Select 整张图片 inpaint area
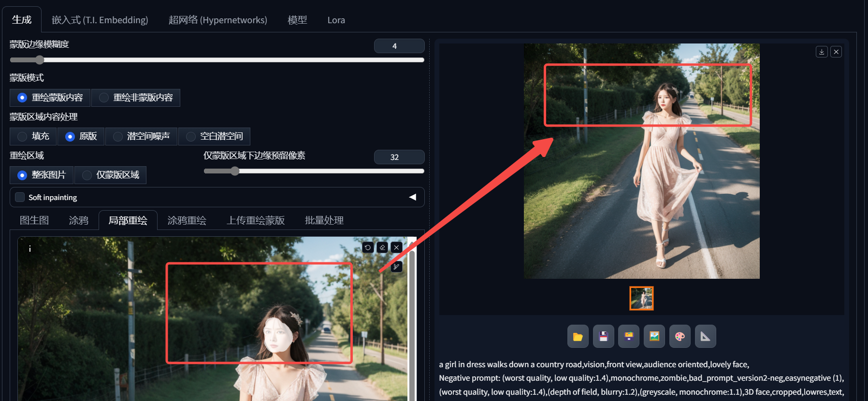This screenshot has height=401, width=868. click(42, 175)
